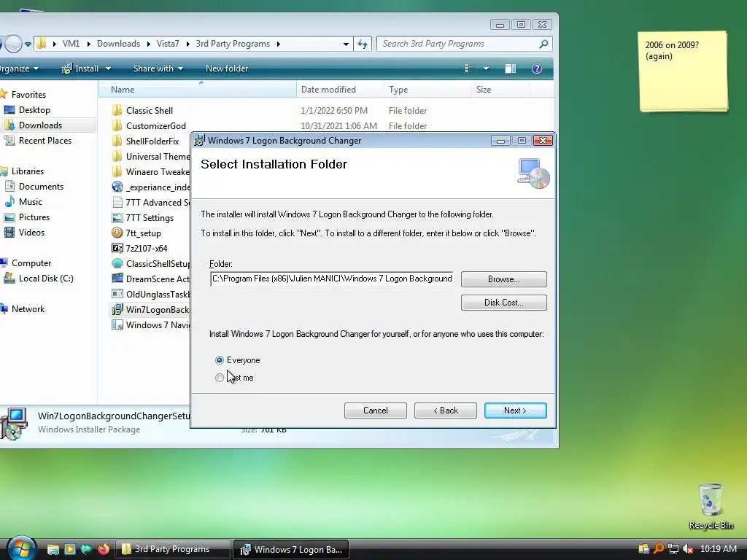Open the Windows Start orb
Image resolution: width=747 pixels, height=560 pixels.
(x=20, y=548)
